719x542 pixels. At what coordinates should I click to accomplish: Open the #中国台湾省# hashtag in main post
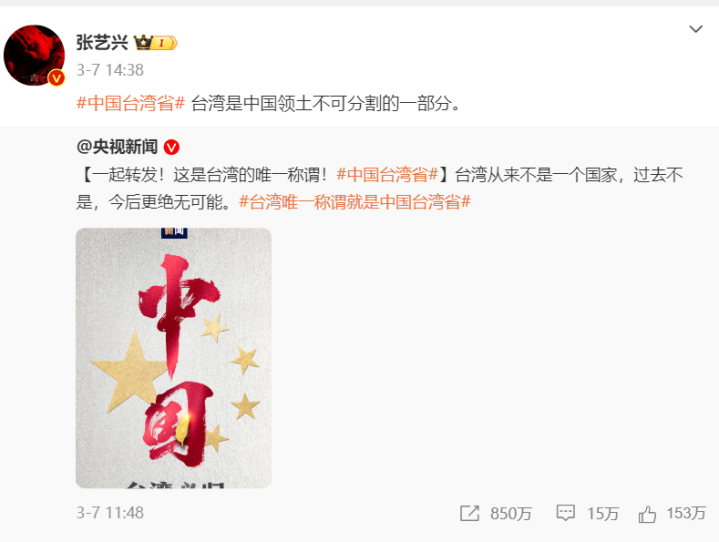pos(130,103)
